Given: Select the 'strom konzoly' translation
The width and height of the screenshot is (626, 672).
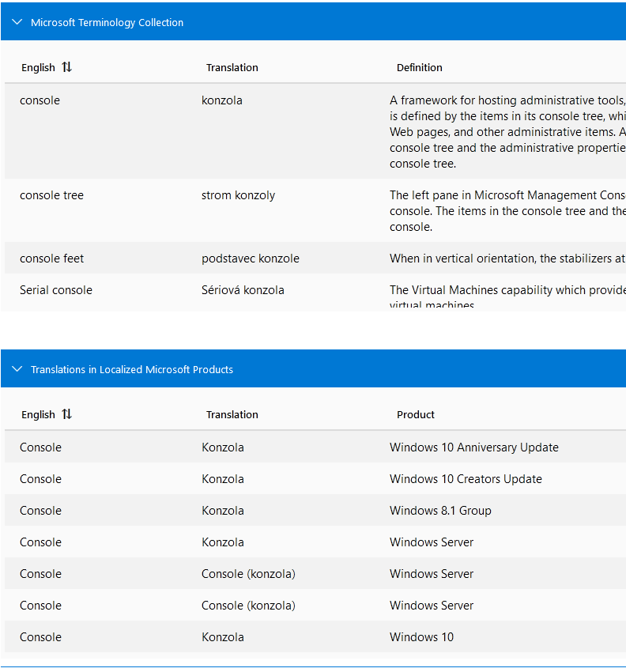Looking at the screenshot, I should coord(238,195).
